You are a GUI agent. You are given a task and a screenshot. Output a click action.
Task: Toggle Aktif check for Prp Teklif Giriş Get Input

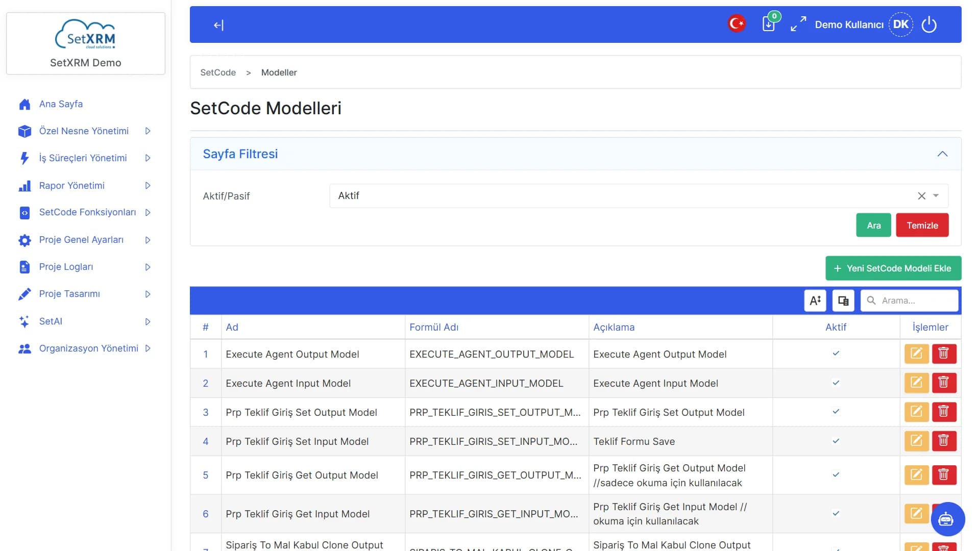[x=836, y=514]
